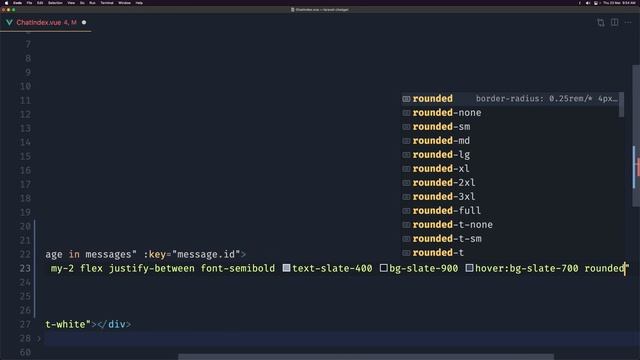Open the editor More Actions ellipsis
The width and height of the screenshot is (640, 360).
[x=628, y=22]
